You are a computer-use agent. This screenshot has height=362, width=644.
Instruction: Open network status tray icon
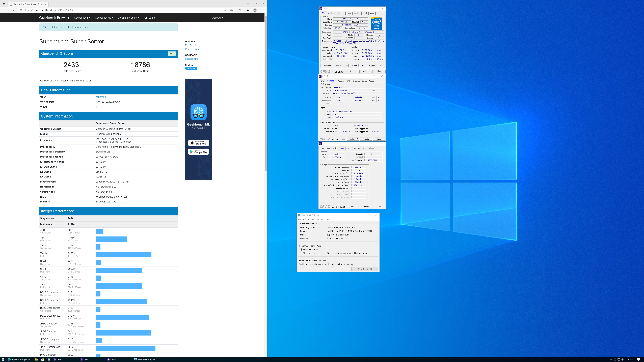point(619,359)
